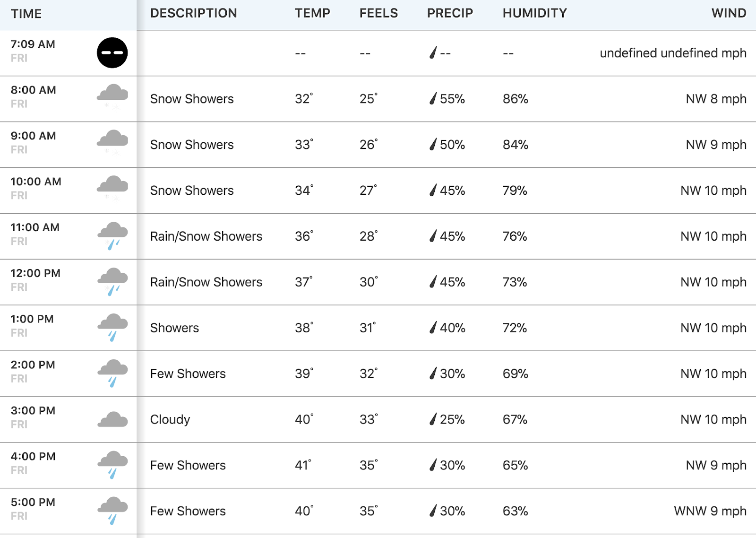This screenshot has height=538, width=756.
Task: Click the precipitation drop icon beside 55%
Action: coord(433,98)
